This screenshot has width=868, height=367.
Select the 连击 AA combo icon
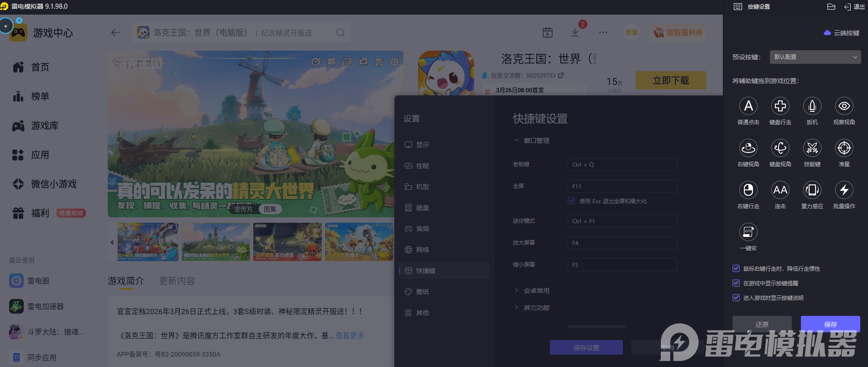780,190
